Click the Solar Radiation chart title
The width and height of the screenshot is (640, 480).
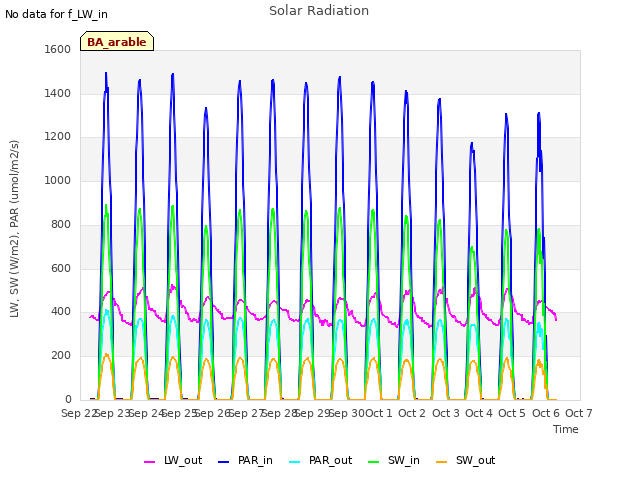coord(319,11)
